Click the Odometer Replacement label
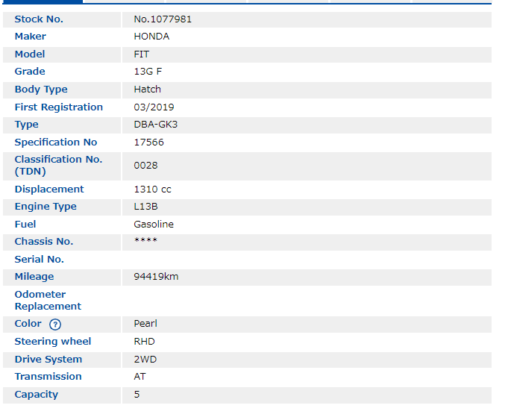511x420 pixels. click(x=48, y=301)
